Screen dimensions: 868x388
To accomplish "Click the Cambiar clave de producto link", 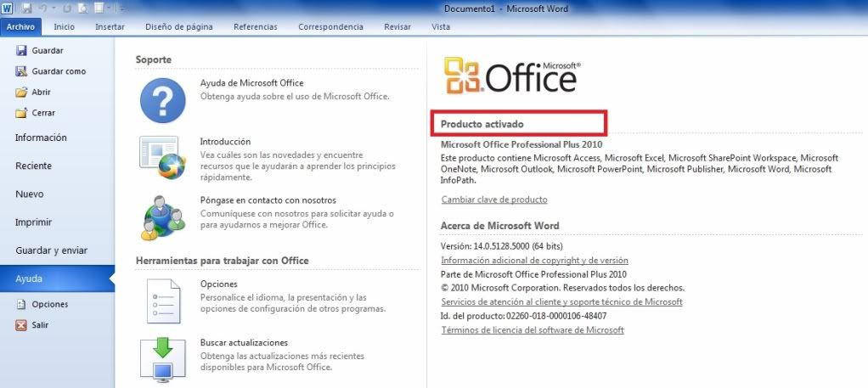I will click(x=494, y=200).
